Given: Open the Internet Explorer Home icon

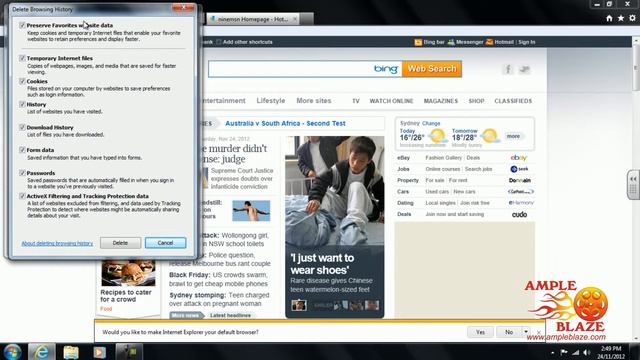Looking at the screenshot, I should 609,18.
